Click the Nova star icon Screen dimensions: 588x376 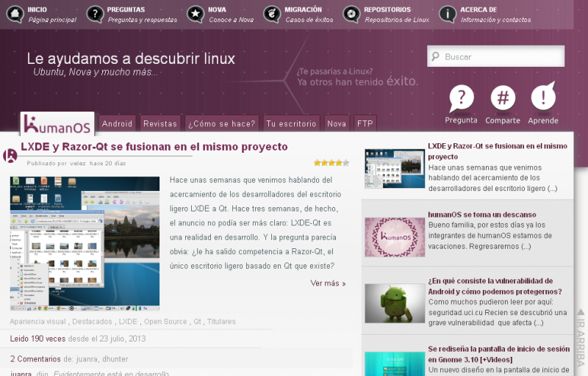(x=196, y=14)
